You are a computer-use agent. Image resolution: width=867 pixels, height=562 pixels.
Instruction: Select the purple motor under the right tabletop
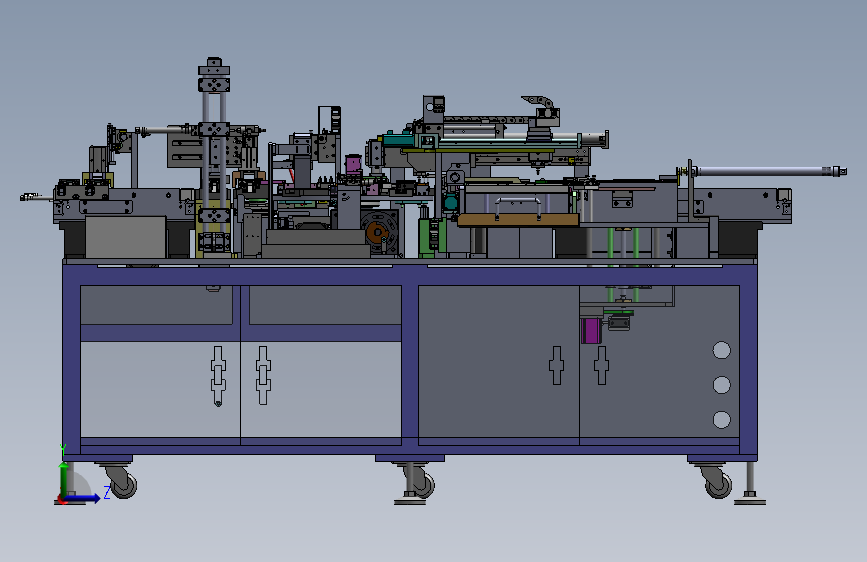click(591, 331)
